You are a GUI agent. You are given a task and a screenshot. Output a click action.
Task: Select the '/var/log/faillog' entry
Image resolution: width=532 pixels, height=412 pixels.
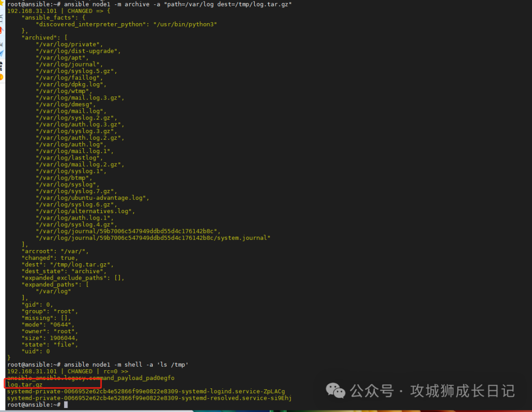(x=69, y=78)
